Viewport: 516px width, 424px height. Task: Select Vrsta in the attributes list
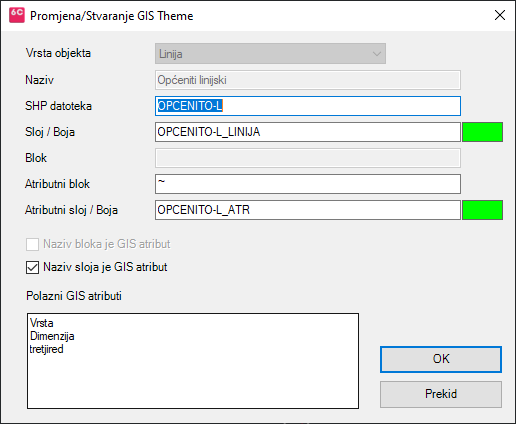(42, 323)
